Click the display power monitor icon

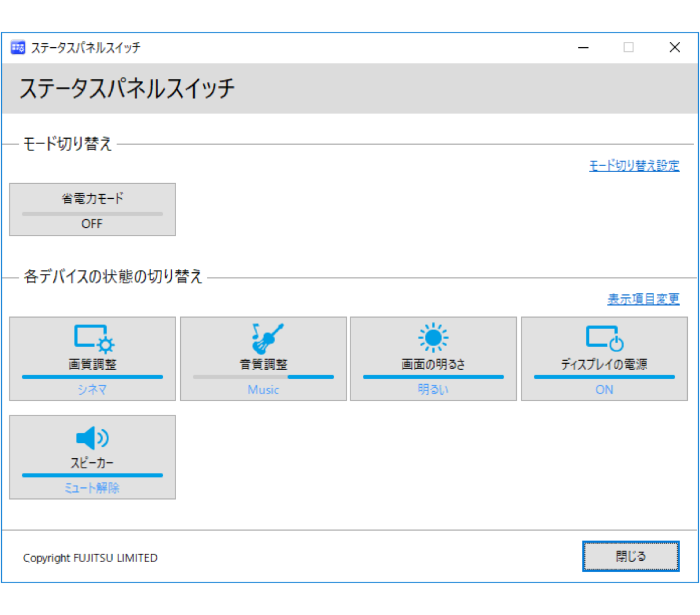[604, 338]
